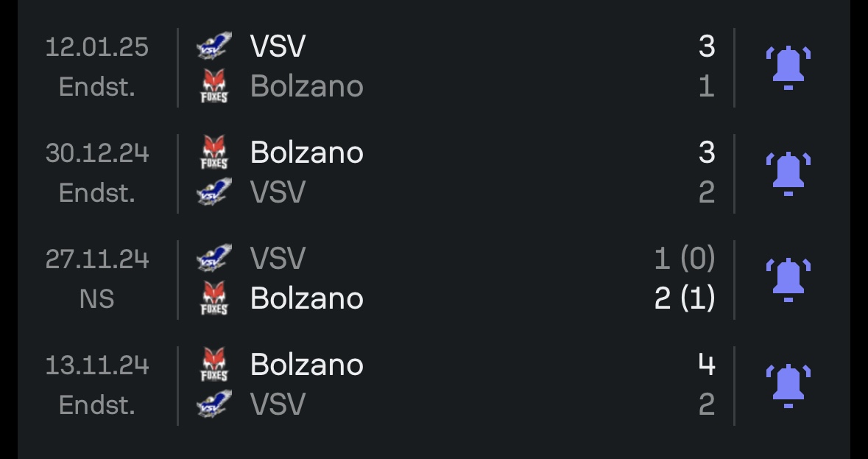Toggle the notification bell for the 30.12.24 match
Image resolution: width=868 pixels, height=459 pixels.
point(788,173)
